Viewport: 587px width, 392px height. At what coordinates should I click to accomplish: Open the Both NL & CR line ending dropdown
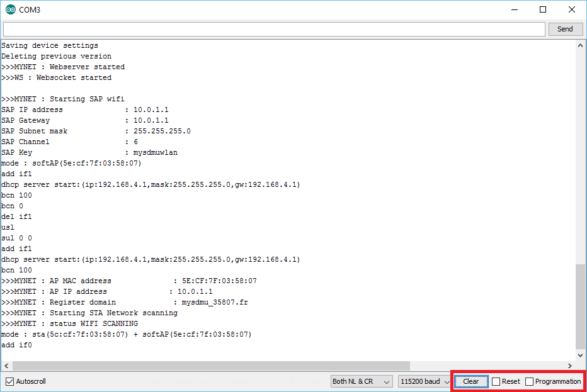click(x=362, y=381)
